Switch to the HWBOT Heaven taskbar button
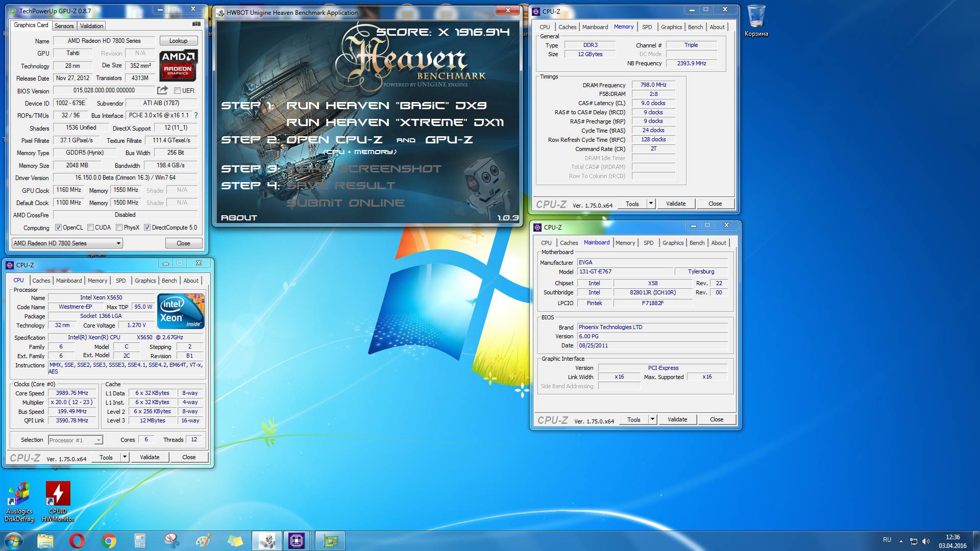This screenshot has height=551, width=980. pos(267,541)
